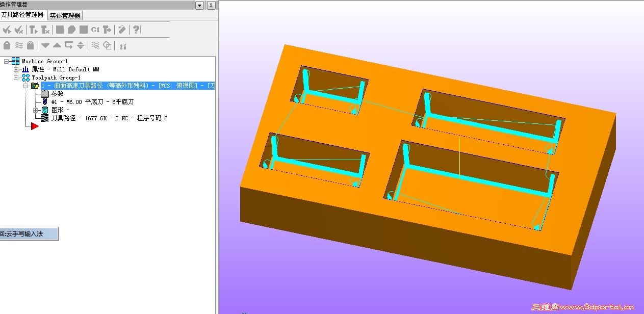The width and height of the screenshot is (644, 314).
Task: Switch to 实体管理器 tab
Action: click(65, 15)
